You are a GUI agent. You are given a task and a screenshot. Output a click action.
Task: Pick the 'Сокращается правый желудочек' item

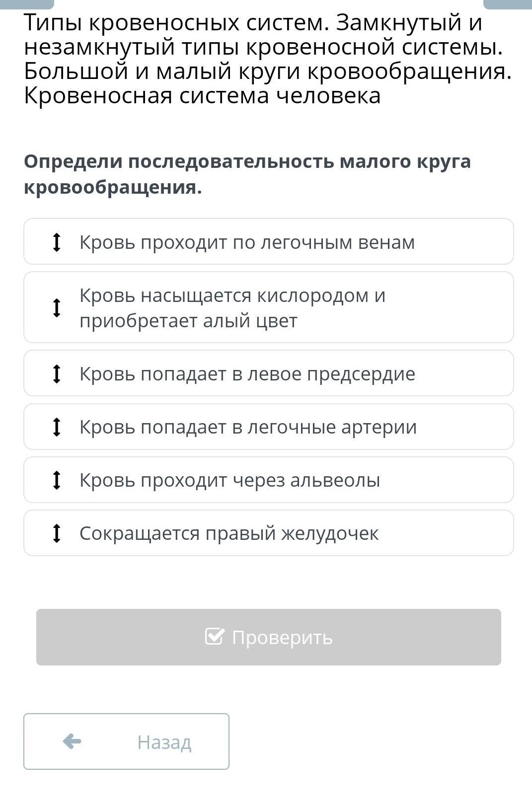229,533
